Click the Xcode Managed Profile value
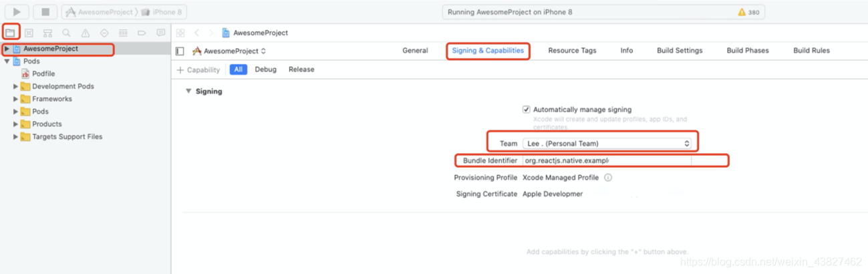868x274 pixels. pos(560,178)
